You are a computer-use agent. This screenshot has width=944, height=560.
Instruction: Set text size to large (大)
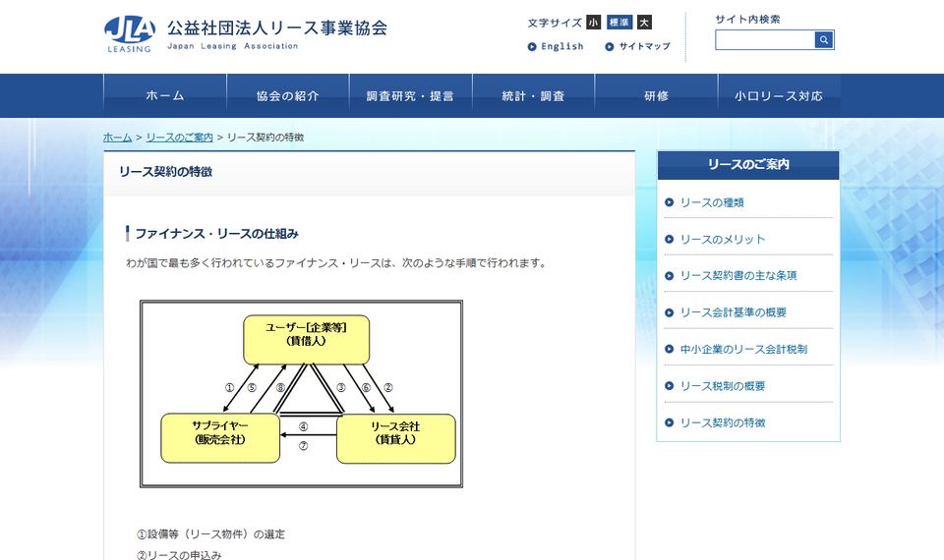644,23
